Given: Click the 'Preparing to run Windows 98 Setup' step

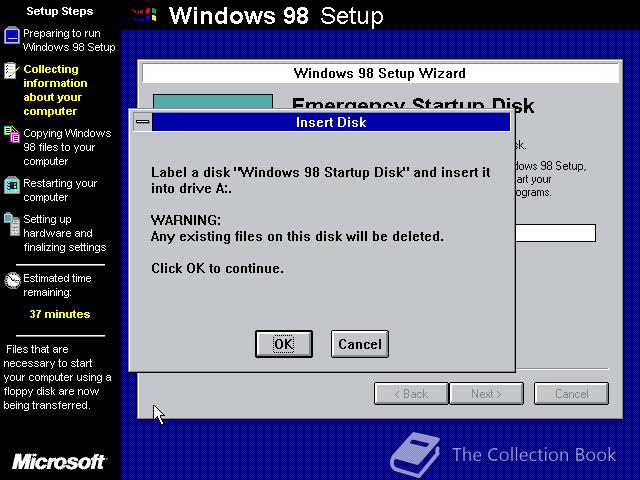Looking at the screenshot, I should click(x=69, y=40).
